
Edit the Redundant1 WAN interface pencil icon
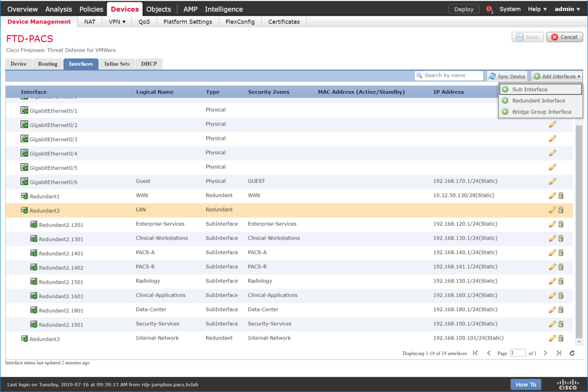pyautogui.click(x=552, y=196)
